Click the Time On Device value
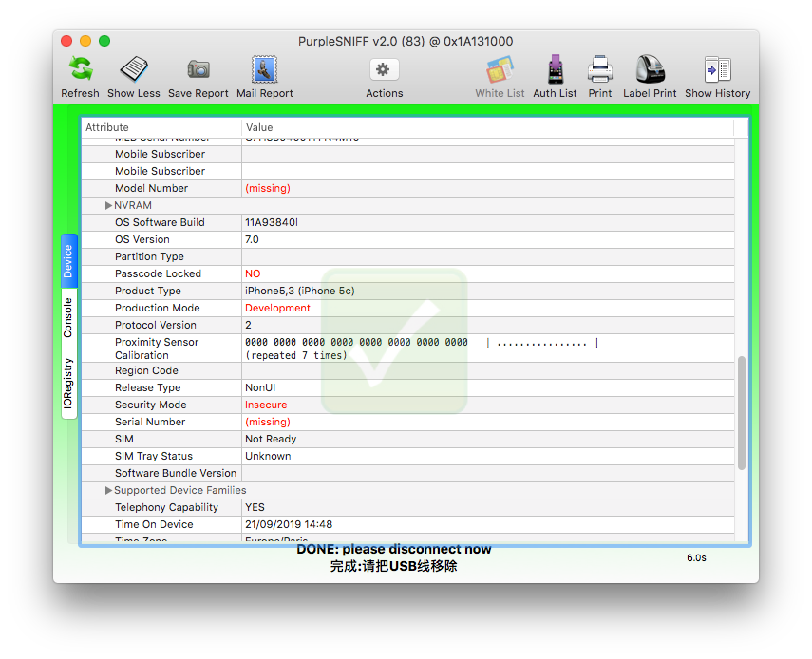The height and width of the screenshot is (659, 812). (x=289, y=524)
